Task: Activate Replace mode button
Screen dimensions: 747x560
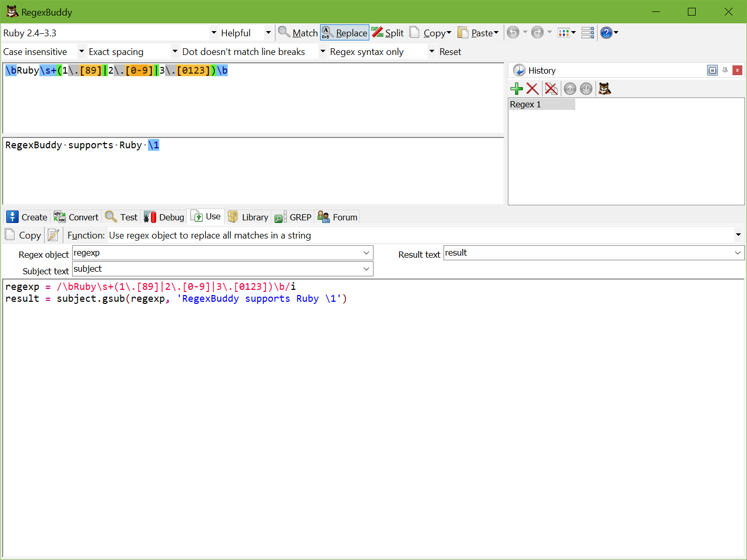Action: (x=344, y=33)
